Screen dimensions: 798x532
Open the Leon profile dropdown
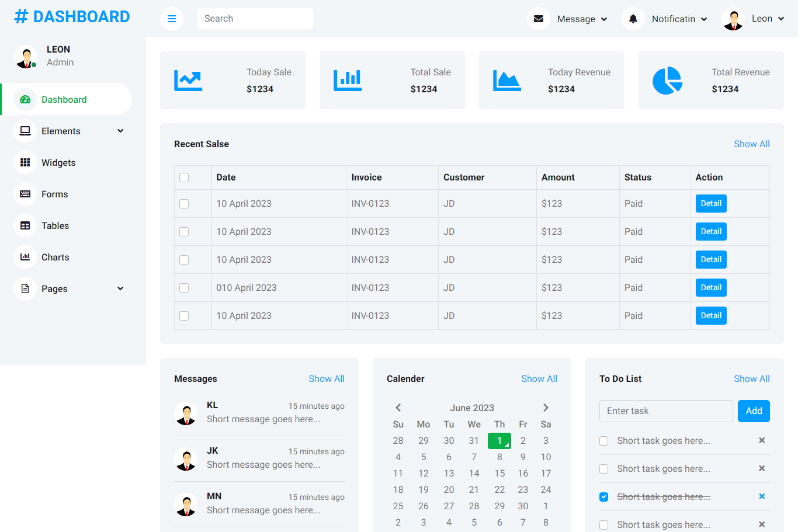754,19
